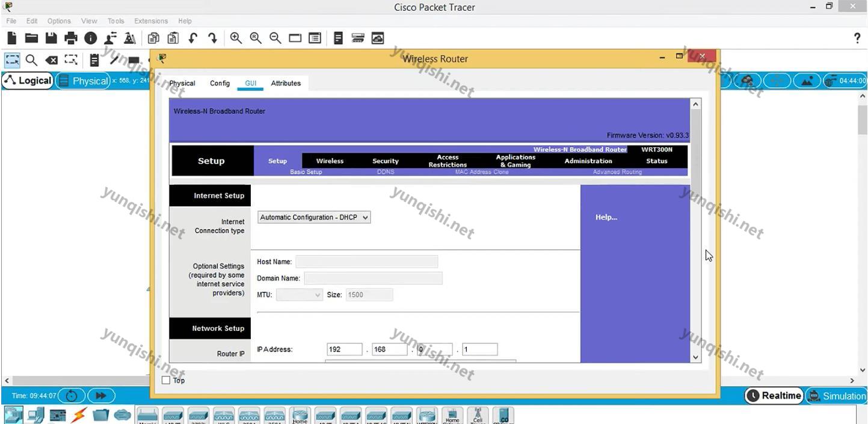The width and height of the screenshot is (868, 424).
Task: Click the Host Name input field
Action: (x=366, y=262)
